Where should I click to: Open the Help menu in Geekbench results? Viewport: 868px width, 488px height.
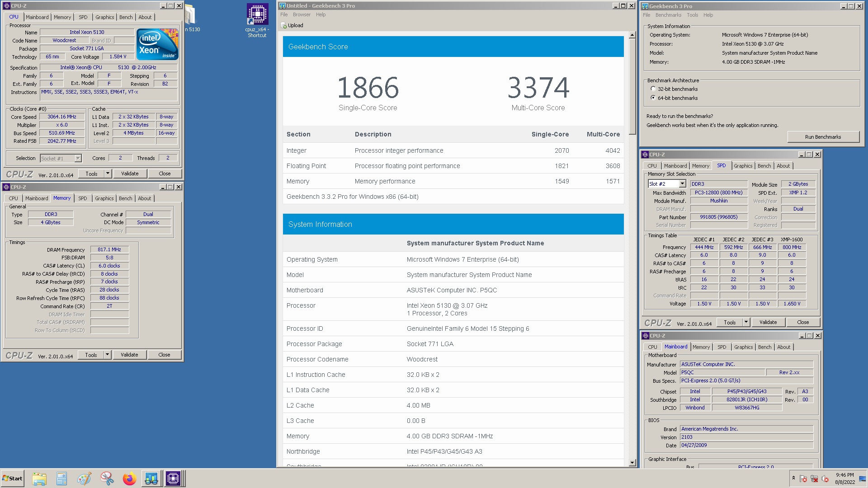tap(321, 14)
